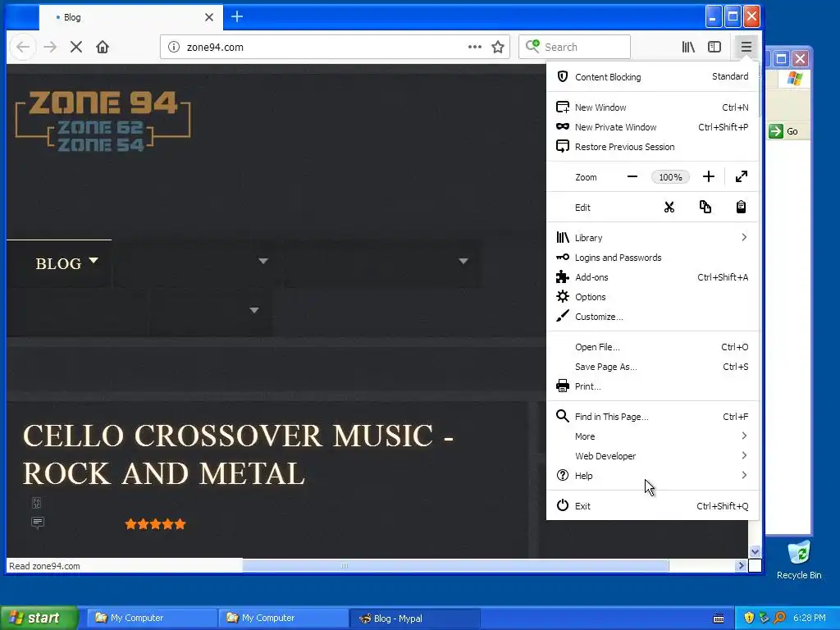This screenshot has width=840, height=630.
Task: Switch to first My Computer taskbar window
Action: (153, 619)
